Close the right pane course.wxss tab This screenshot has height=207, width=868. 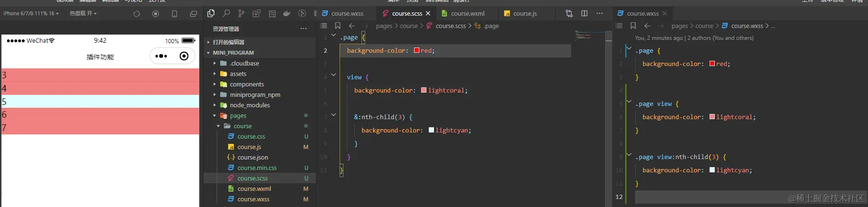pos(665,13)
